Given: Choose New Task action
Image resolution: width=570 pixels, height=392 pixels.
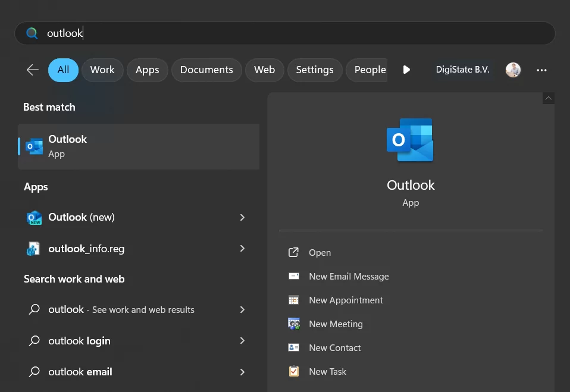Looking at the screenshot, I should pyautogui.click(x=327, y=372).
